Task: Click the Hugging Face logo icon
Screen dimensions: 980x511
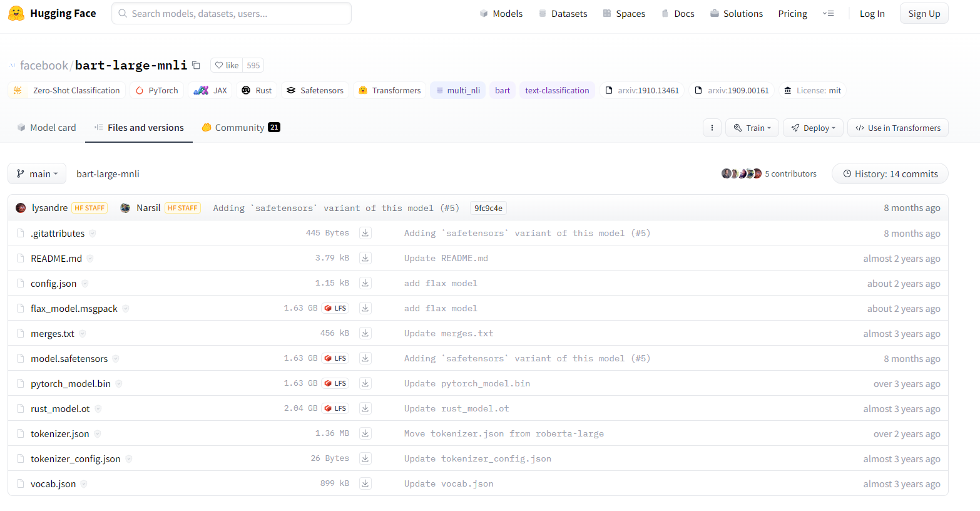Action: coord(16,13)
